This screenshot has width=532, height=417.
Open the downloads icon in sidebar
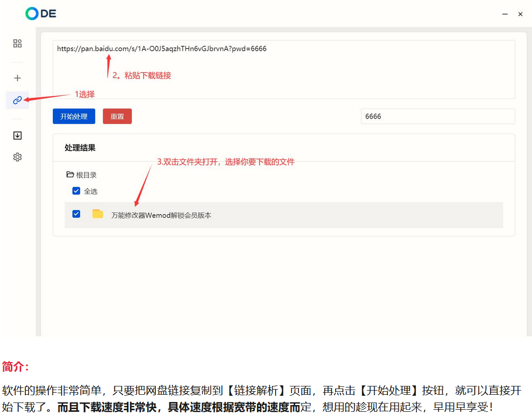pos(18,136)
